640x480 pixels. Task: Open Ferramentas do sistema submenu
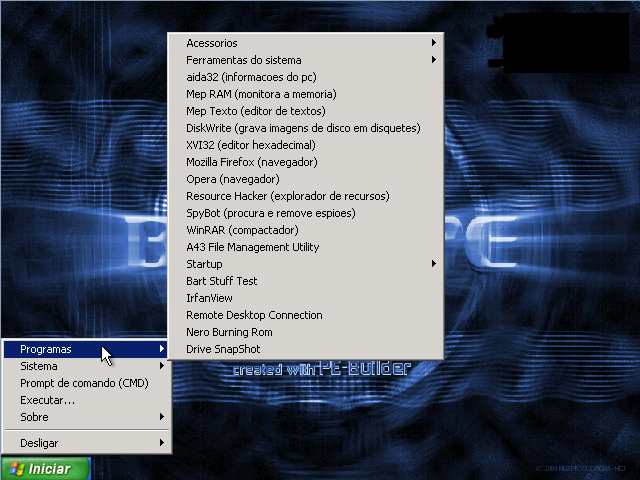click(305, 60)
